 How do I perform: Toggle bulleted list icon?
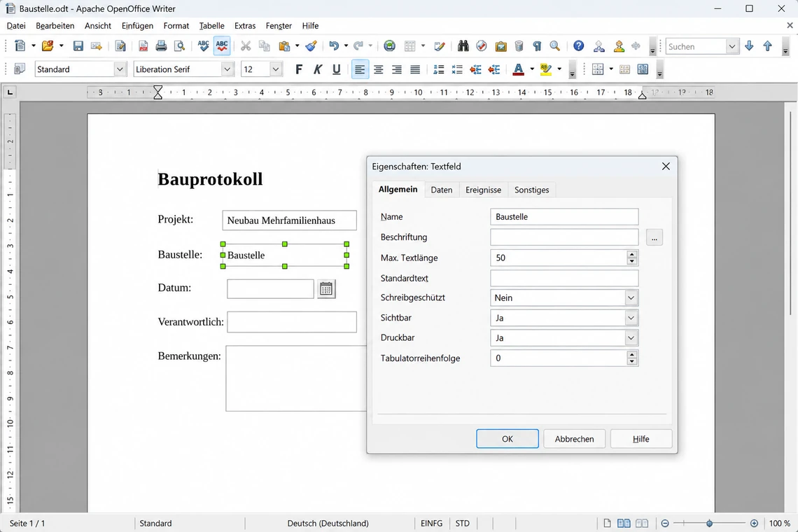457,69
